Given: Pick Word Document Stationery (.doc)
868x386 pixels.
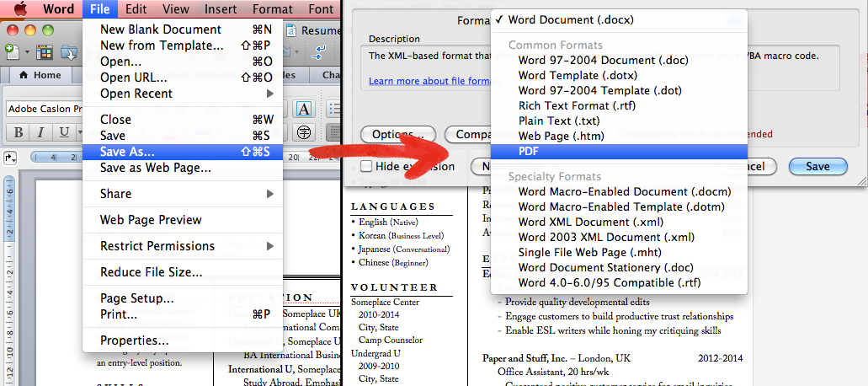Looking at the screenshot, I should pos(619,268).
